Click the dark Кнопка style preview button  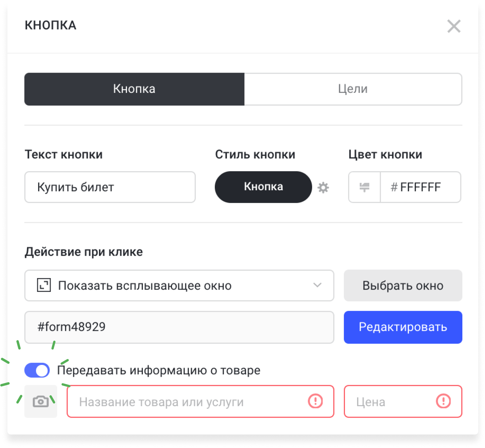coord(263,187)
